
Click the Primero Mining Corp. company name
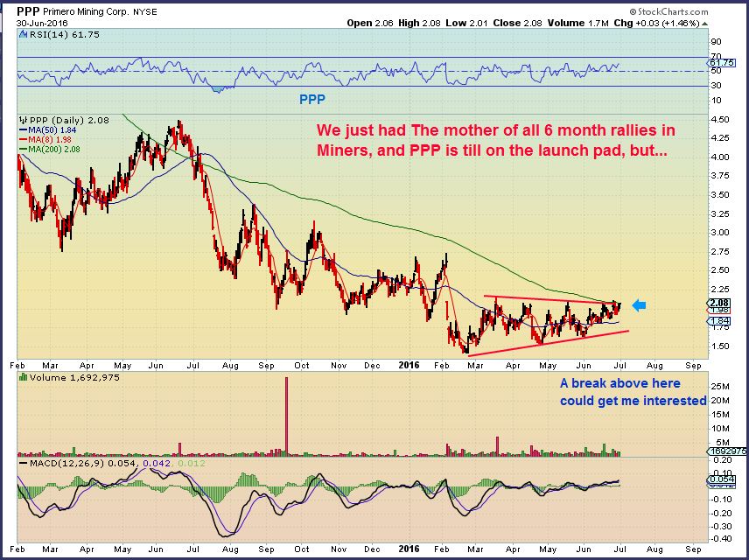(x=87, y=12)
